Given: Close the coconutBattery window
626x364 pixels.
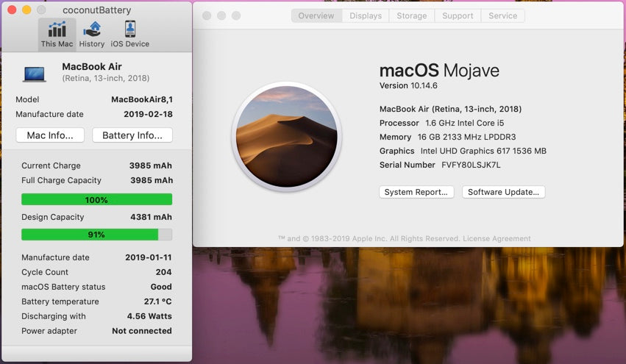Looking at the screenshot, I should point(12,10).
